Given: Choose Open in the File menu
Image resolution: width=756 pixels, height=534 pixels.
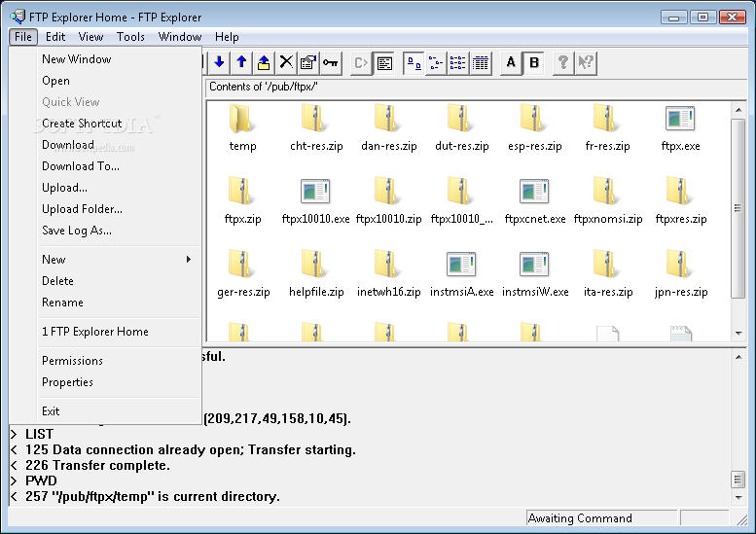Looking at the screenshot, I should pyautogui.click(x=119, y=81).
